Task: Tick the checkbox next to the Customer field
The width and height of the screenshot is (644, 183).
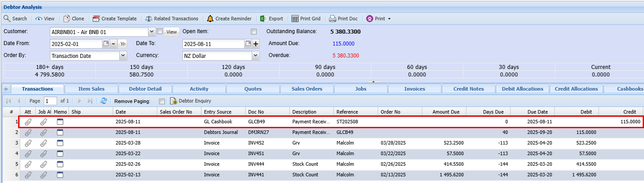Action: pyautogui.click(x=159, y=31)
